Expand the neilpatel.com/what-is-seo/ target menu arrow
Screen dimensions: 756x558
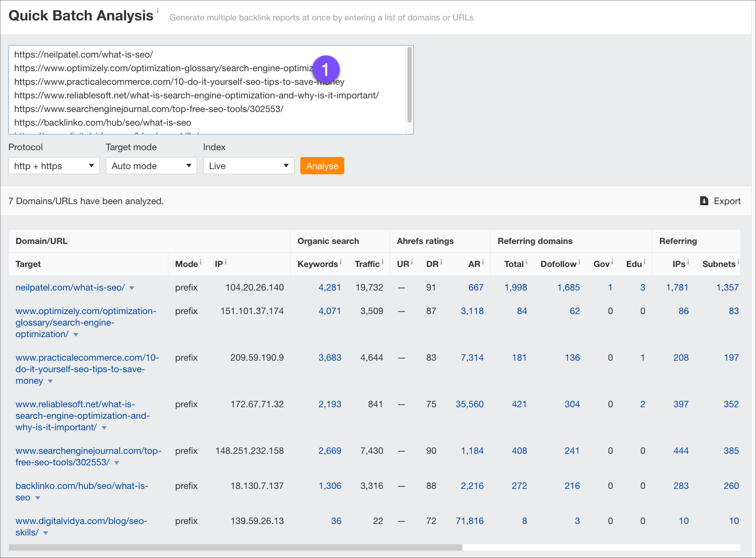click(x=132, y=288)
